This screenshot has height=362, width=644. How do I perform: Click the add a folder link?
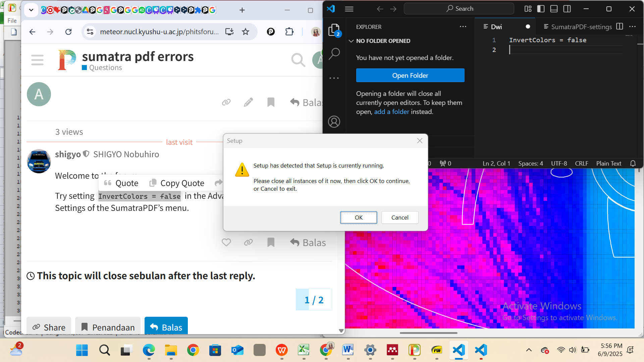click(392, 112)
